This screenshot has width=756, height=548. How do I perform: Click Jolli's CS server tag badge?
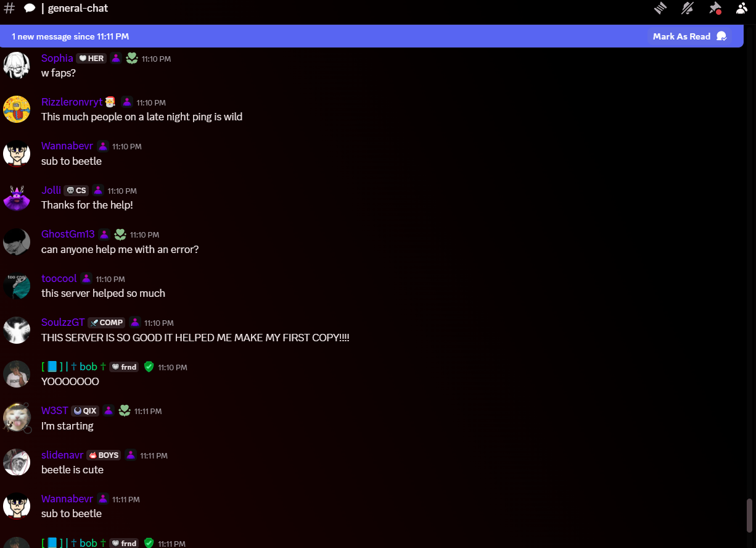pyautogui.click(x=76, y=191)
